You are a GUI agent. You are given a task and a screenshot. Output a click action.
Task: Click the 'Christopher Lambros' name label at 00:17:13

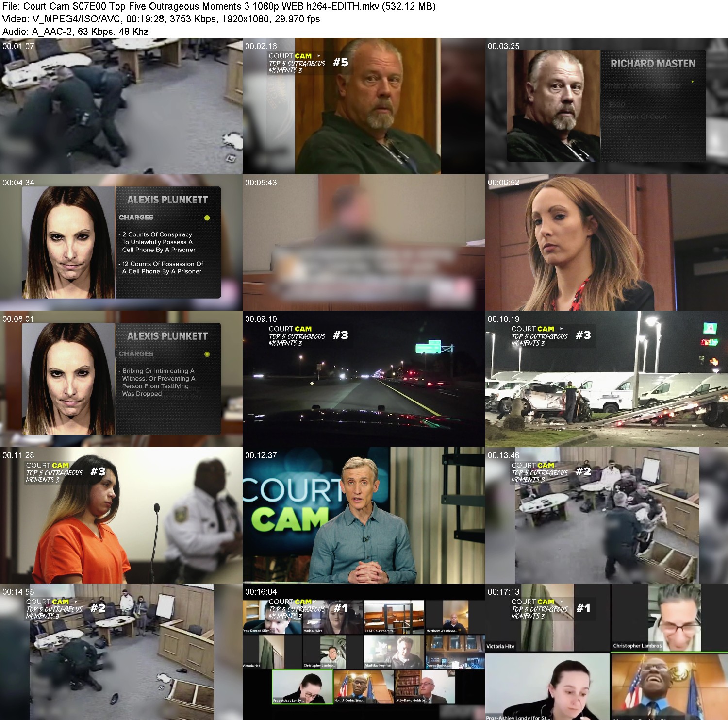[x=637, y=646]
